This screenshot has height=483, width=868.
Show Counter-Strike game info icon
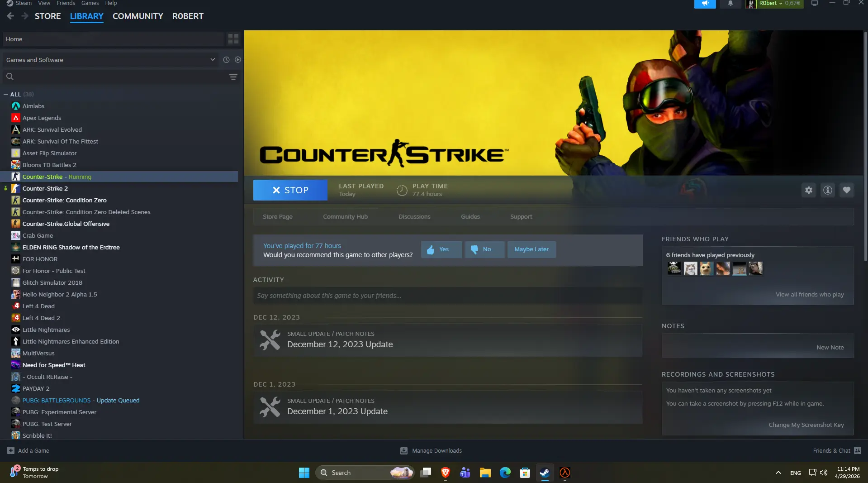828,190
